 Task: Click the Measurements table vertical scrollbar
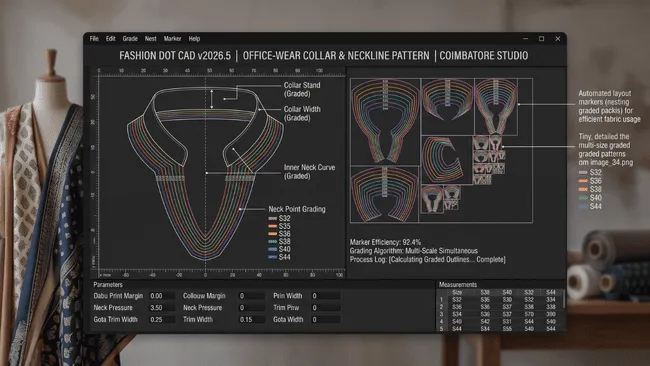pyautogui.click(x=564, y=299)
